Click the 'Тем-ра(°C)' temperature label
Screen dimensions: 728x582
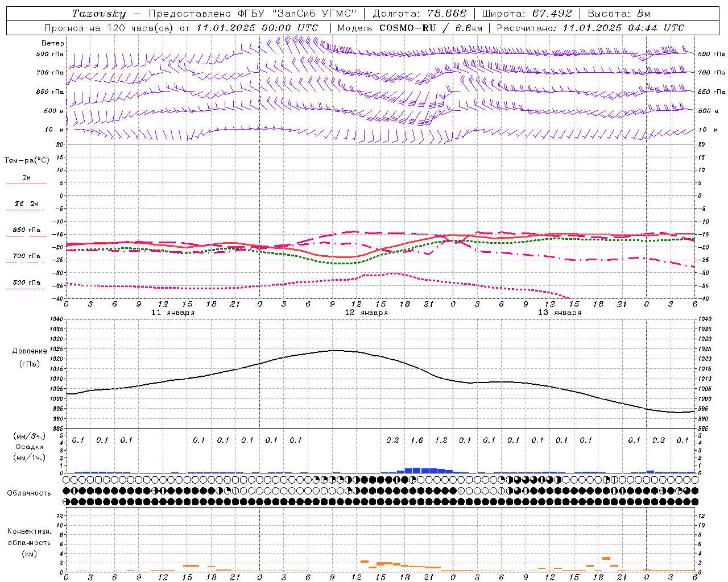pyautogui.click(x=27, y=161)
